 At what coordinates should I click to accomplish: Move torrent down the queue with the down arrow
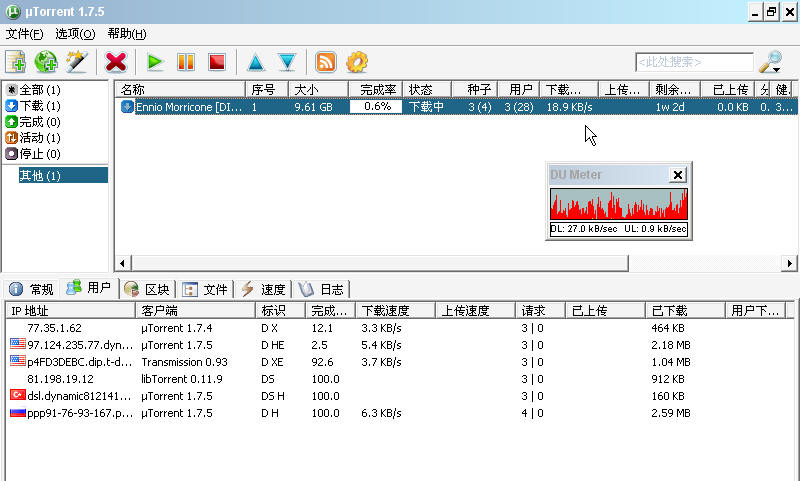pyautogui.click(x=287, y=62)
